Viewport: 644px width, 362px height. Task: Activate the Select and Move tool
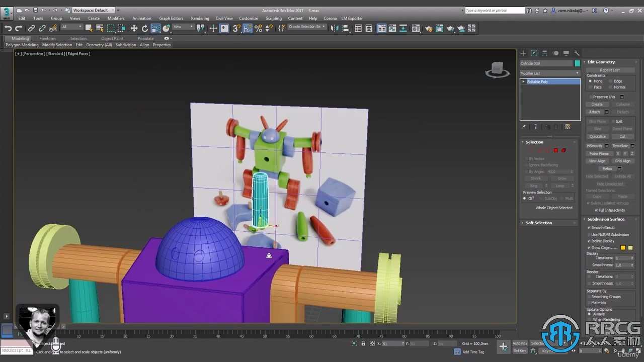[x=134, y=29]
